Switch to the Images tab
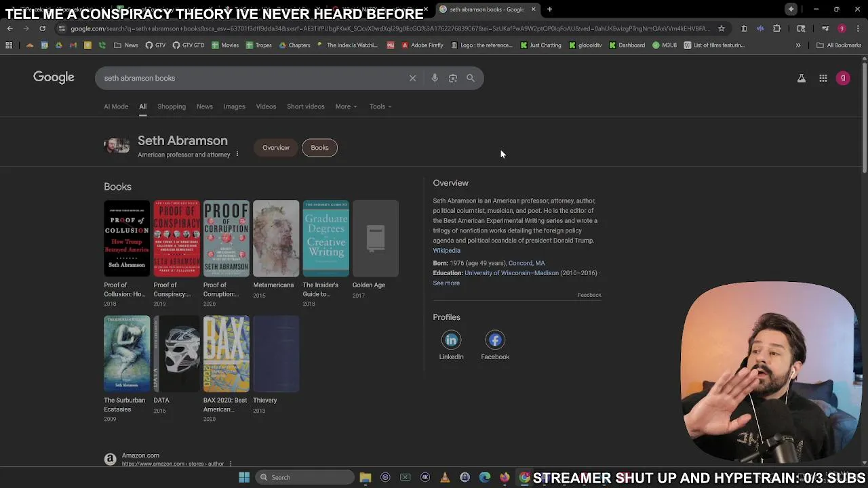The width and height of the screenshot is (868, 488). (x=235, y=106)
